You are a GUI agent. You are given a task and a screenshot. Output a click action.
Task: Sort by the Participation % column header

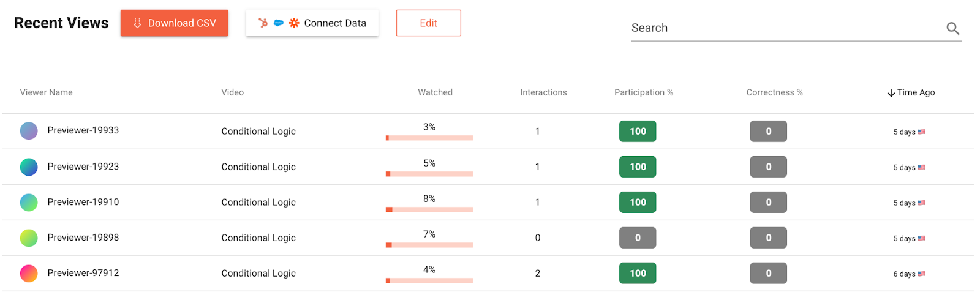(x=643, y=92)
